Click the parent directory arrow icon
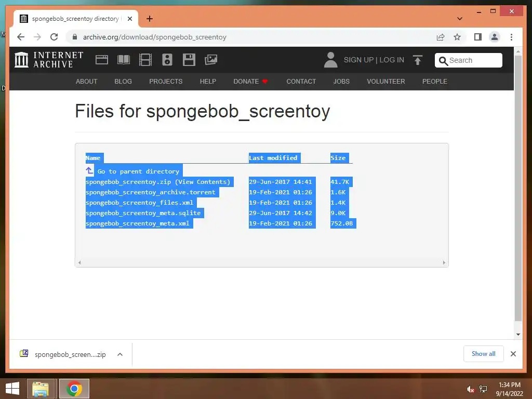Screen dimensions: 532x399 pos(89,170)
